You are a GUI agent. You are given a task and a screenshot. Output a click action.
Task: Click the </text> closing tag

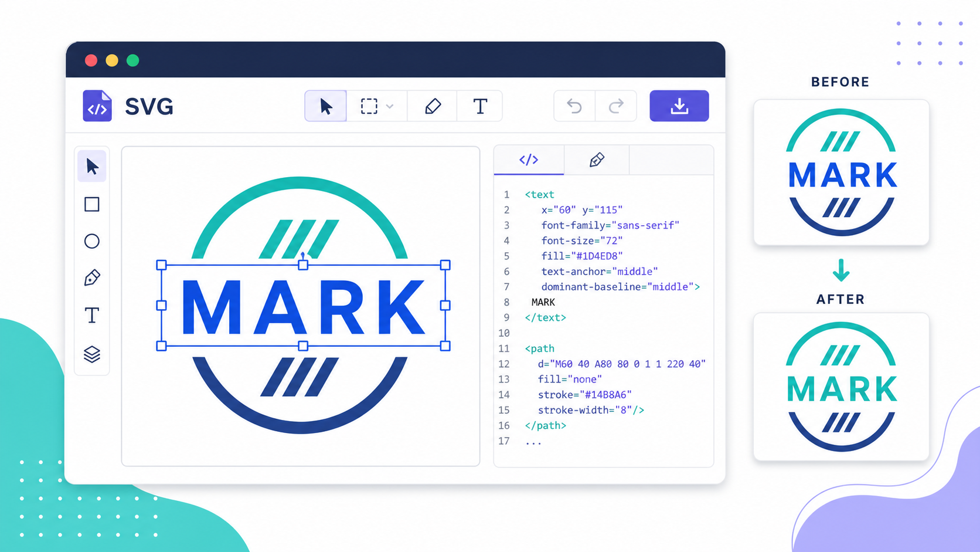coord(545,317)
